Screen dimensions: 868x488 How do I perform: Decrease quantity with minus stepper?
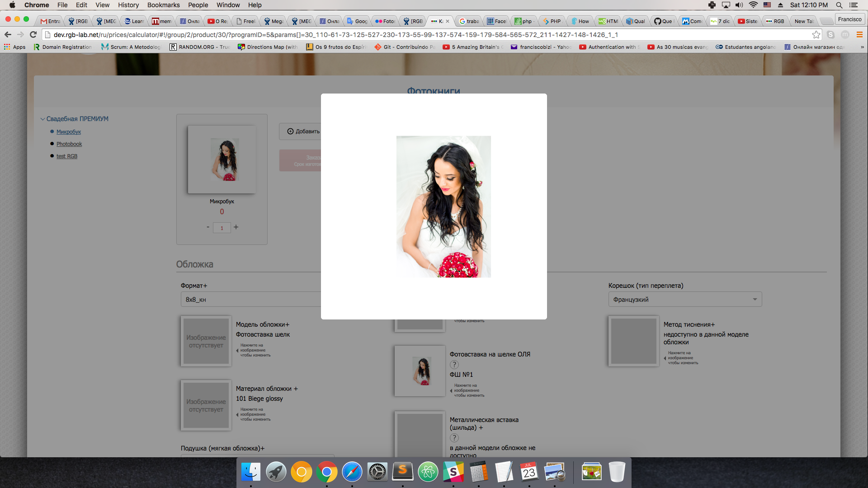point(208,227)
